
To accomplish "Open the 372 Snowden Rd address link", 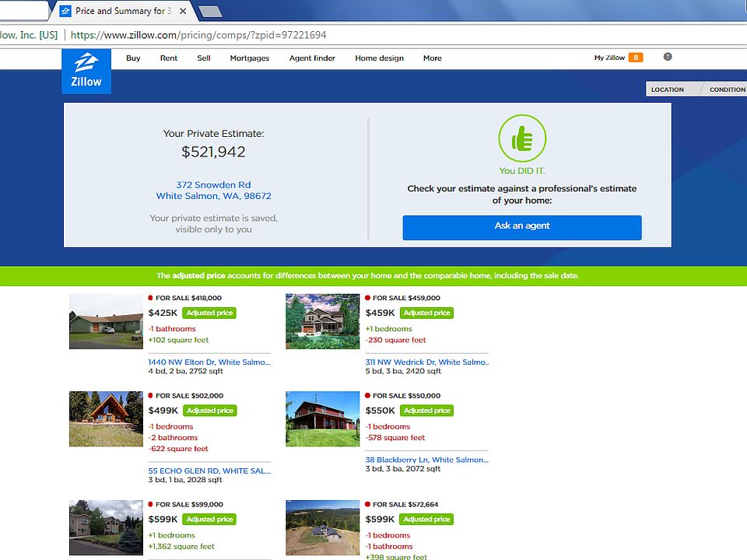I will [213, 191].
